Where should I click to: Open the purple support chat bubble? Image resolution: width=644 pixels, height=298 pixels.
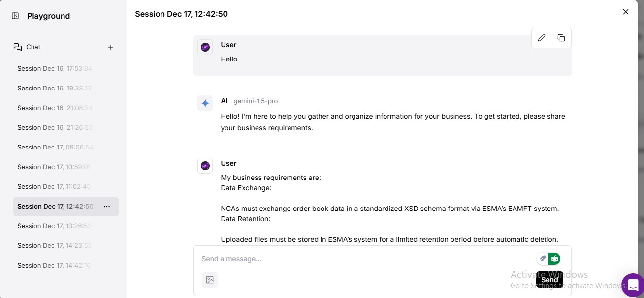pyautogui.click(x=633, y=285)
